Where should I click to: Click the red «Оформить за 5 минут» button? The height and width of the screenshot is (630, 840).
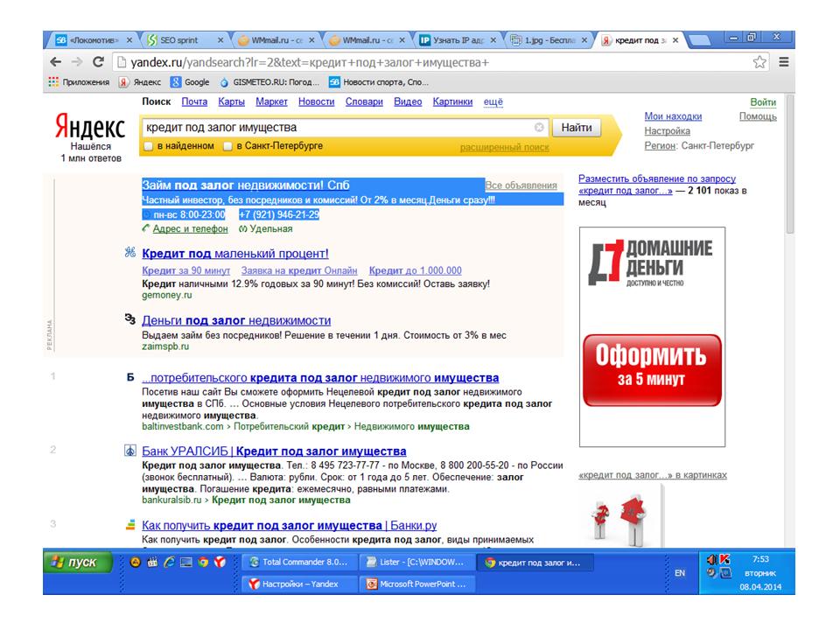click(652, 369)
